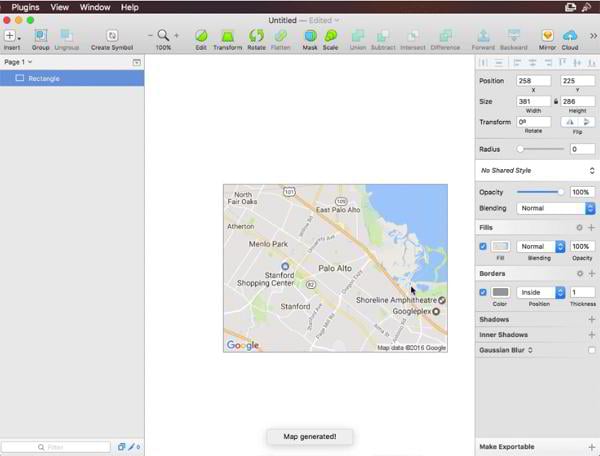Open the Plugins menu
600x456 pixels.
pyautogui.click(x=25, y=7)
